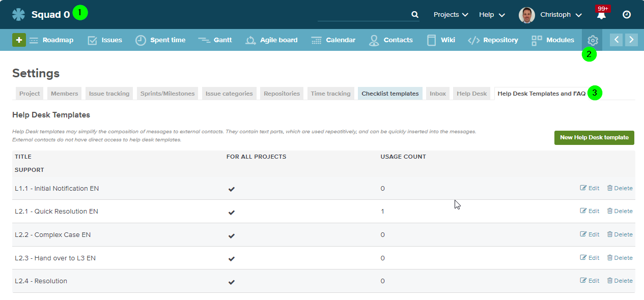Click the clock timer icon
Viewport: 644px width, 300px height.
click(x=627, y=15)
